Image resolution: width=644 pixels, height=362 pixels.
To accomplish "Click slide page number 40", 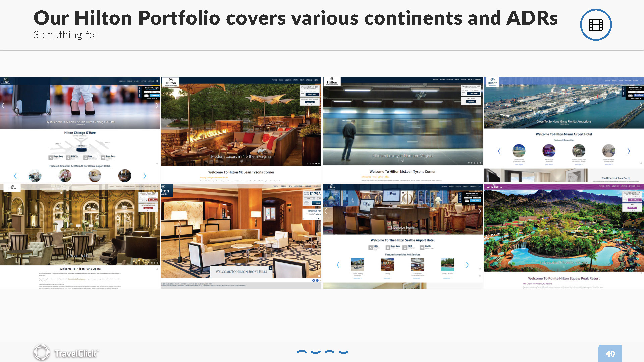I will point(610,354).
